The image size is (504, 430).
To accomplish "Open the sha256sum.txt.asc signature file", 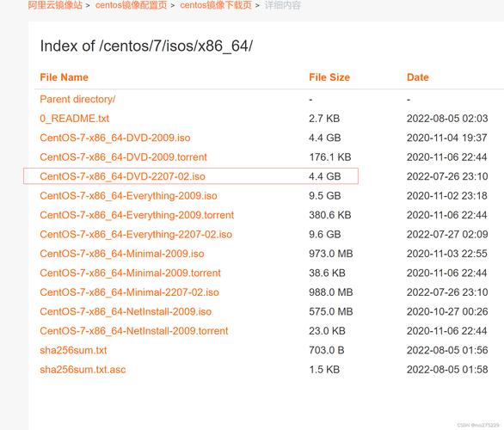I will pos(83,369).
